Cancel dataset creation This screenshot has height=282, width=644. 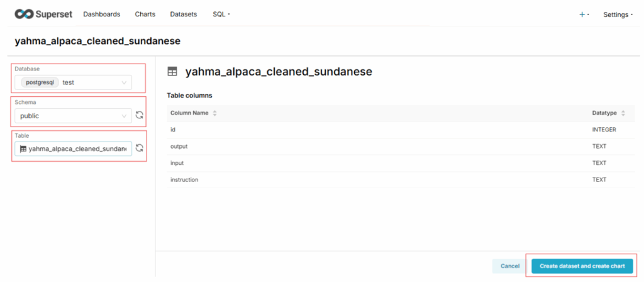coord(510,266)
